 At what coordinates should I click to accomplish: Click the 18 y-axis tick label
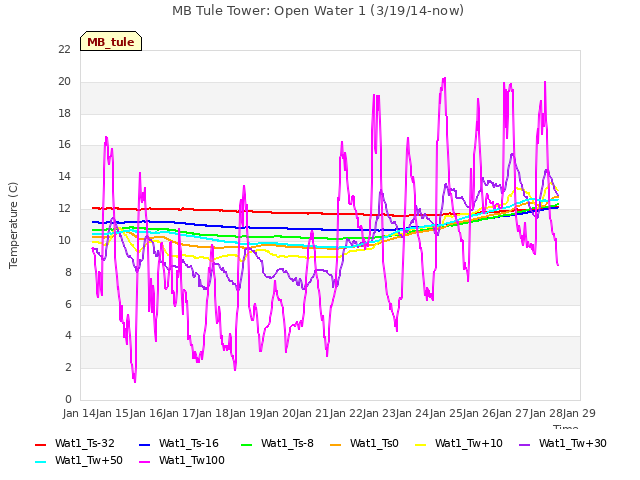[64, 113]
